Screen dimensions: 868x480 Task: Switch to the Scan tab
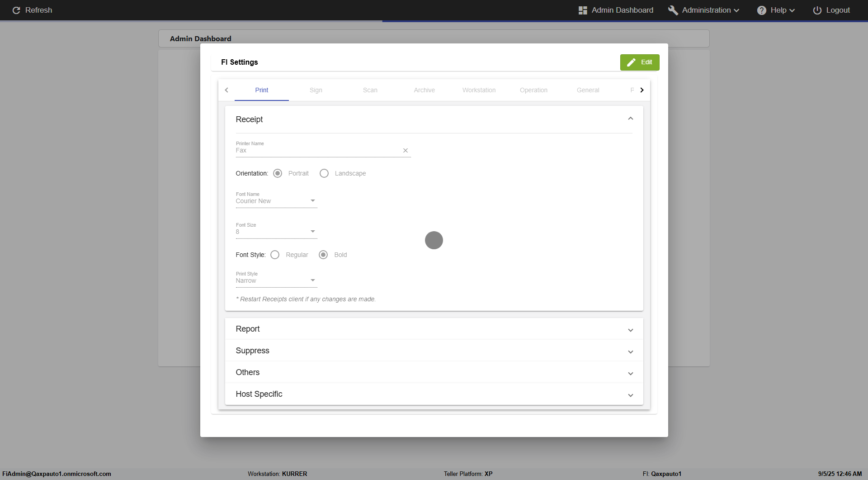coord(370,90)
